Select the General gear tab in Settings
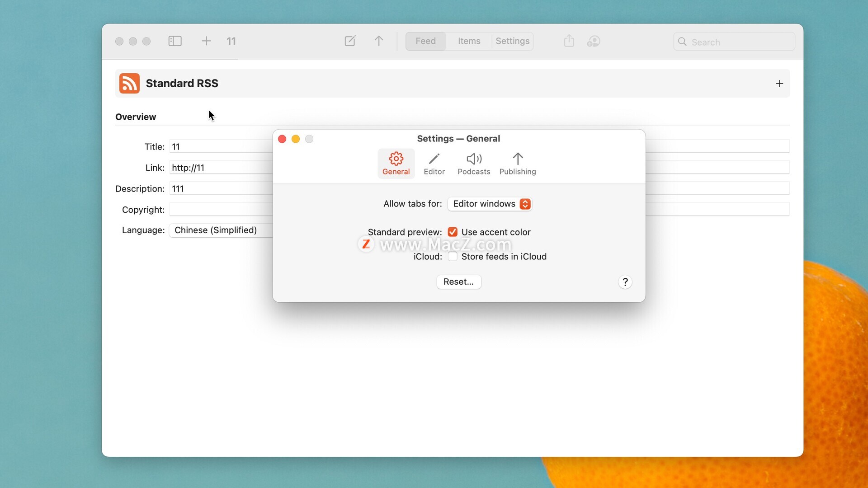The image size is (868, 488). (x=396, y=164)
